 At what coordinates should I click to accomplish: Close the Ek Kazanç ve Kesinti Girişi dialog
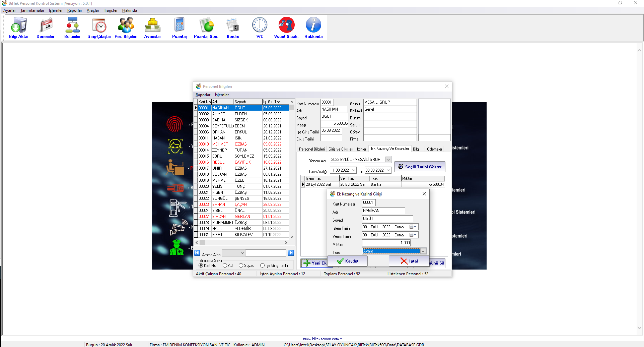point(424,194)
